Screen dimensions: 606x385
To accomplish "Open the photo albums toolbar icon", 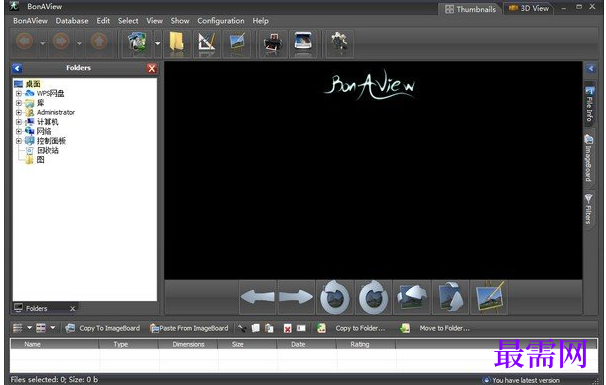I will (137, 42).
